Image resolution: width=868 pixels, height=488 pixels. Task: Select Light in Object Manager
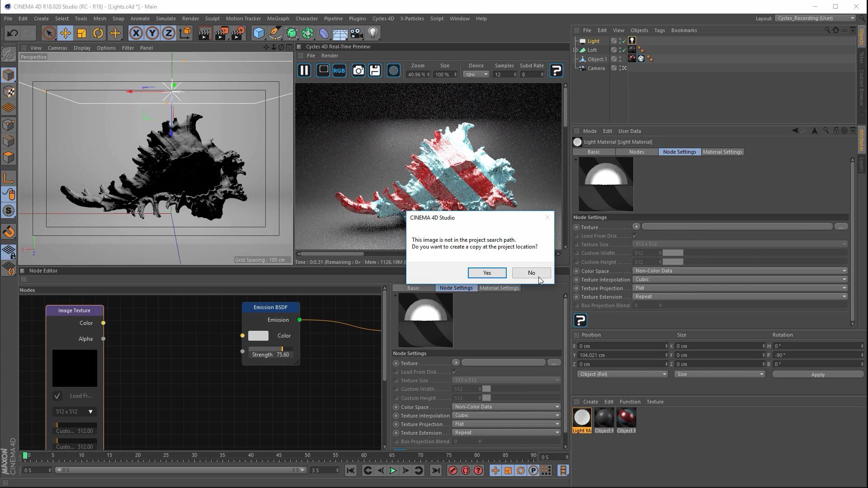[593, 41]
